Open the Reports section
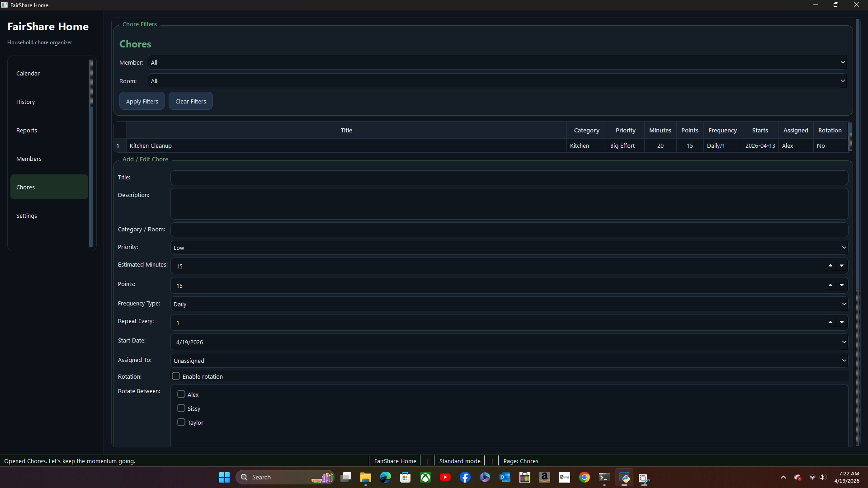868x488 pixels. pyautogui.click(x=27, y=130)
